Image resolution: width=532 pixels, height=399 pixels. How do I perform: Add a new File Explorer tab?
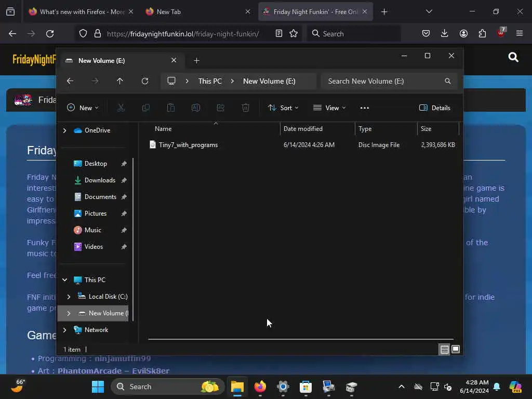(x=196, y=60)
